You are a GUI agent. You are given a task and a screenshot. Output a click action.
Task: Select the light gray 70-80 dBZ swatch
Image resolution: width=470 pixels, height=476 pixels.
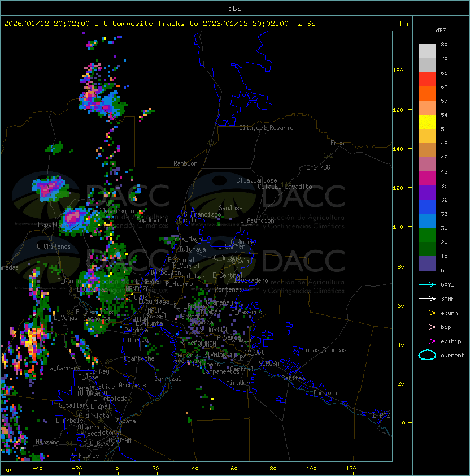pos(427,51)
